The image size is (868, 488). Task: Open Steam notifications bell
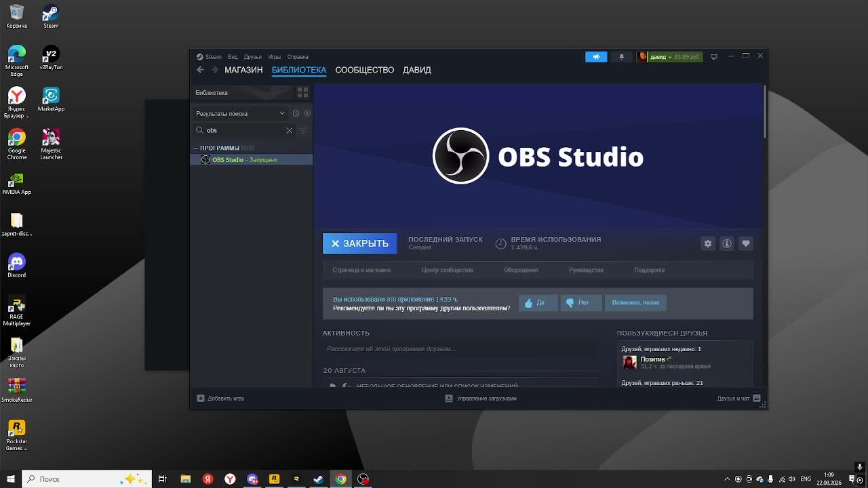(x=621, y=57)
